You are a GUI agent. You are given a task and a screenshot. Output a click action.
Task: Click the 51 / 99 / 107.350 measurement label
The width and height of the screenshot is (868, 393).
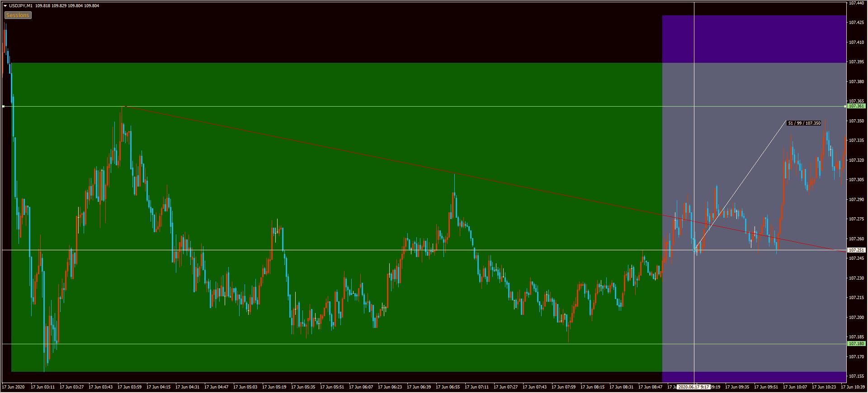pyautogui.click(x=804, y=123)
